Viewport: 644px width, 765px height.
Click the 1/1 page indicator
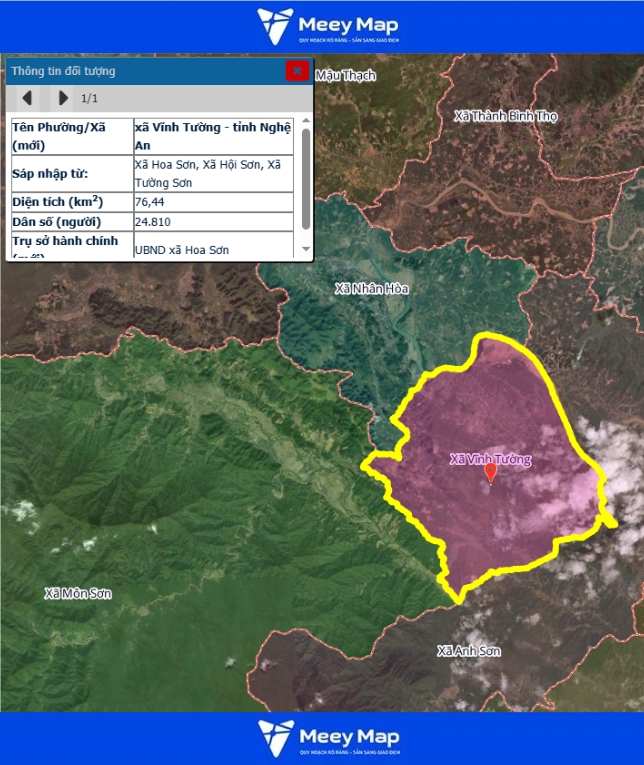point(90,98)
